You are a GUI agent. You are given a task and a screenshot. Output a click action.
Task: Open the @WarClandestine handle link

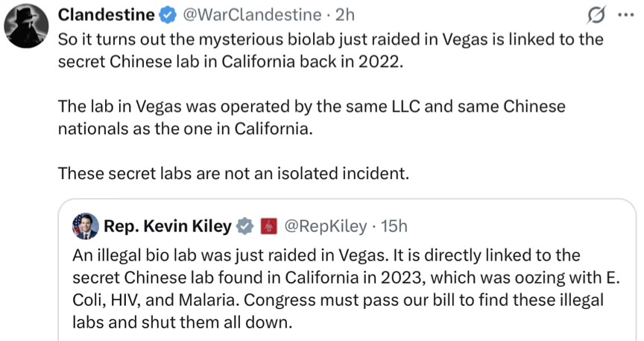coord(252,14)
